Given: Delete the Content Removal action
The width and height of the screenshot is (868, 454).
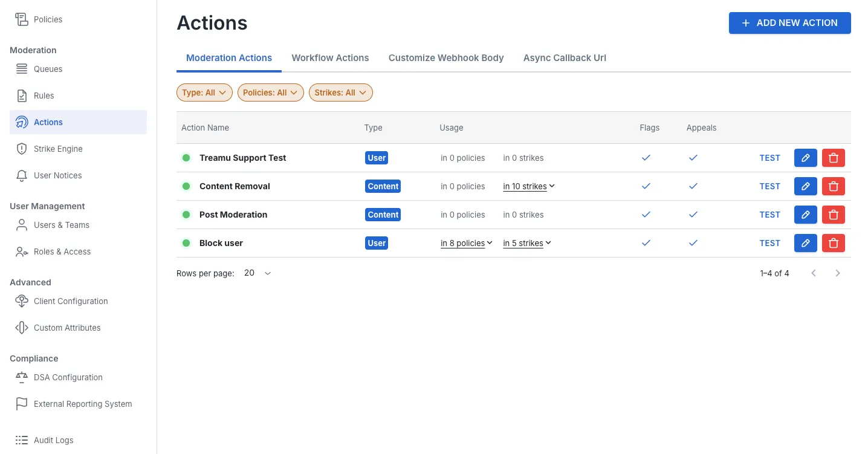Looking at the screenshot, I should coord(834,186).
